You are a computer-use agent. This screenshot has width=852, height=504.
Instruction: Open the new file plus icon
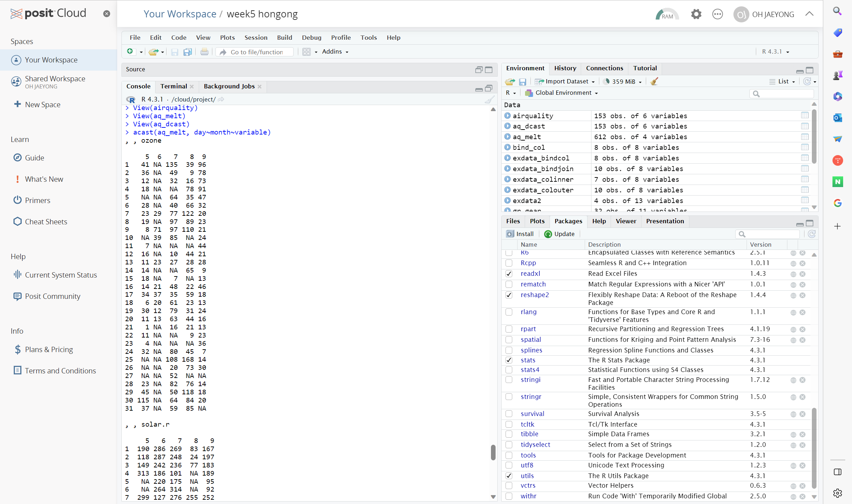tap(130, 52)
